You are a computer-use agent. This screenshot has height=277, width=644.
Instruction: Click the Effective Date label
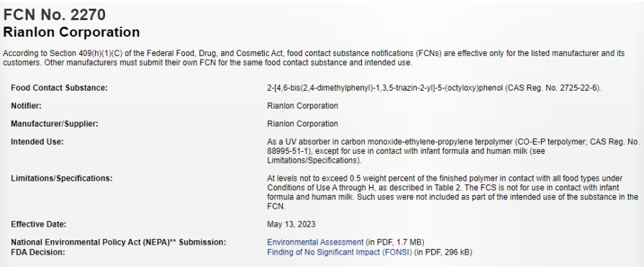click(x=39, y=224)
